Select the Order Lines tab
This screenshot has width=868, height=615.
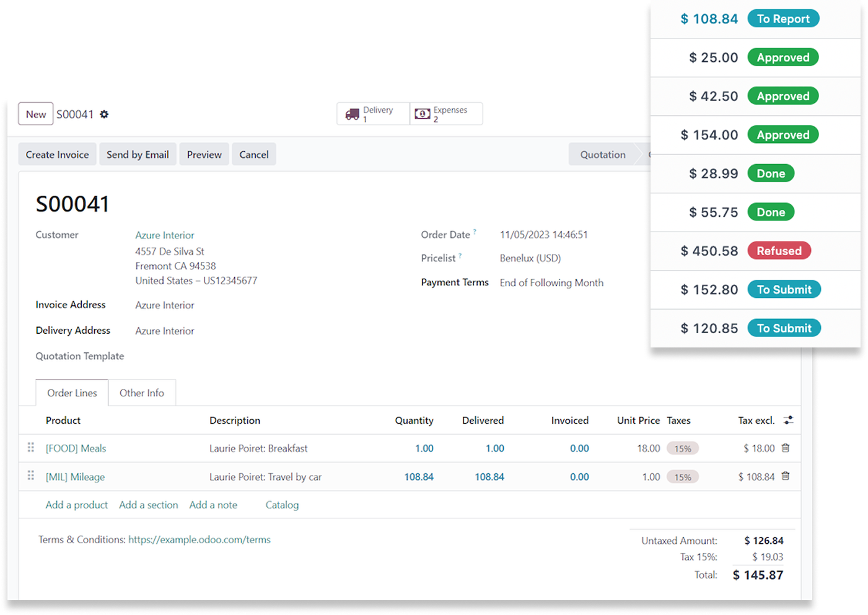click(72, 393)
